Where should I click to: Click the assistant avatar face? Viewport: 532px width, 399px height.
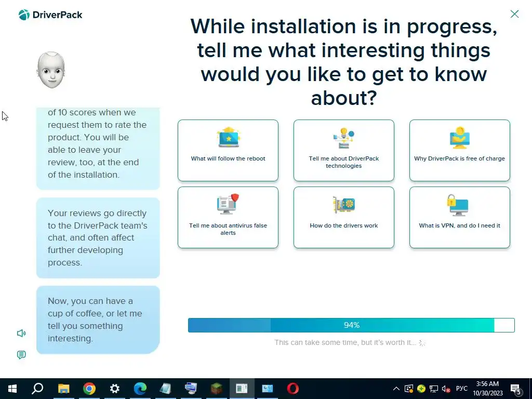[x=51, y=70]
